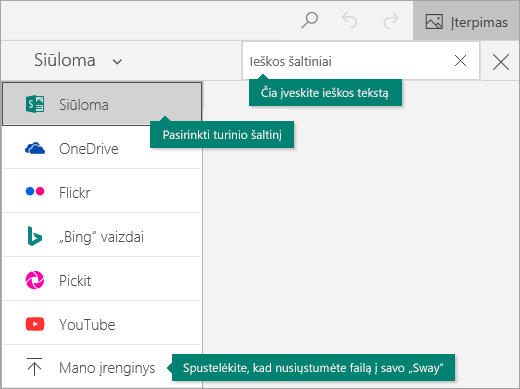Image resolution: width=520 pixels, height=389 pixels.
Task: Click the tooltip Čia įveskite ieškos tekstą
Action: (x=325, y=92)
